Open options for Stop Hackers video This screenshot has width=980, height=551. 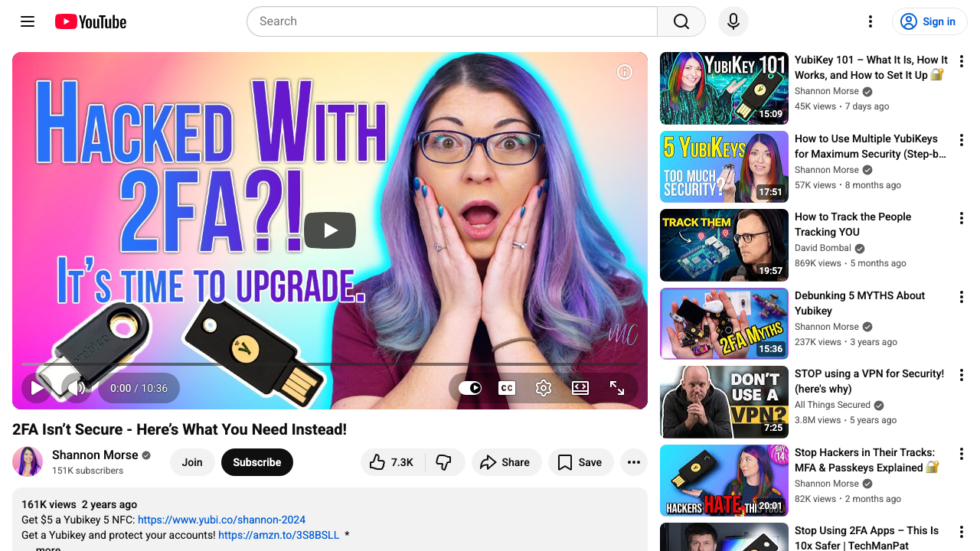(962, 454)
